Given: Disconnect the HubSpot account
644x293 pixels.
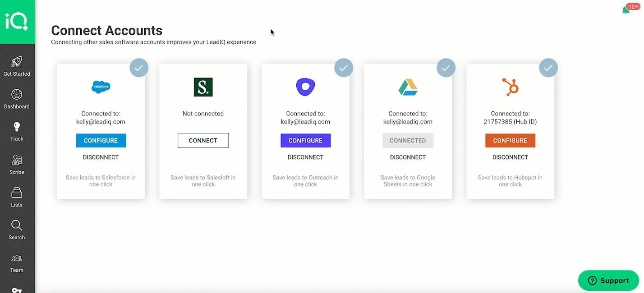Looking at the screenshot, I should (510, 157).
